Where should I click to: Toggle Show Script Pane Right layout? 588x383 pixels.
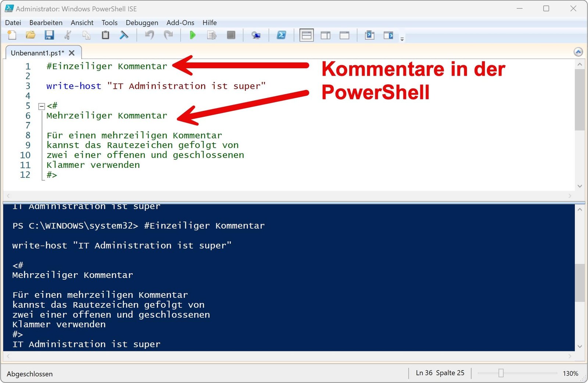(x=326, y=35)
